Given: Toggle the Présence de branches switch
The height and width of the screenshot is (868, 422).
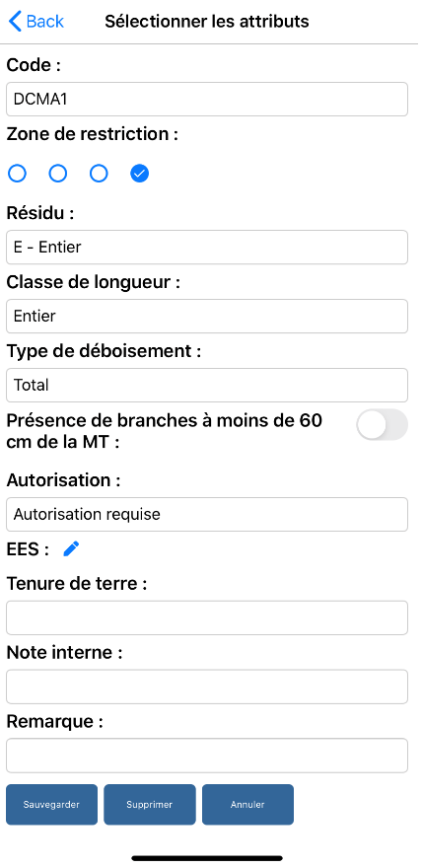Looking at the screenshot, I should tap(382, 425).
